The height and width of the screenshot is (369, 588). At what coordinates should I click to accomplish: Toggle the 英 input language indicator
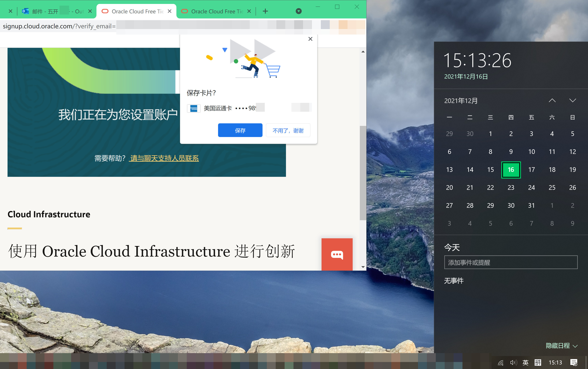coord(525,363)
